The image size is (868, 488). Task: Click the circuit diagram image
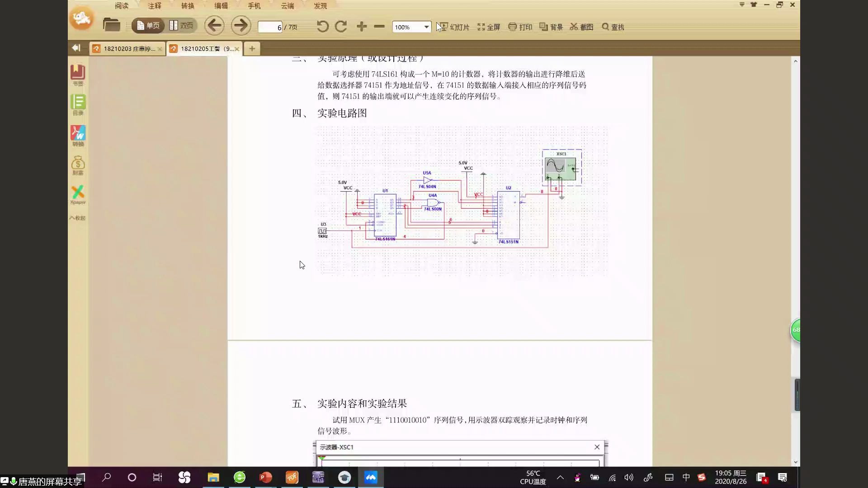(x=462, y=201)
